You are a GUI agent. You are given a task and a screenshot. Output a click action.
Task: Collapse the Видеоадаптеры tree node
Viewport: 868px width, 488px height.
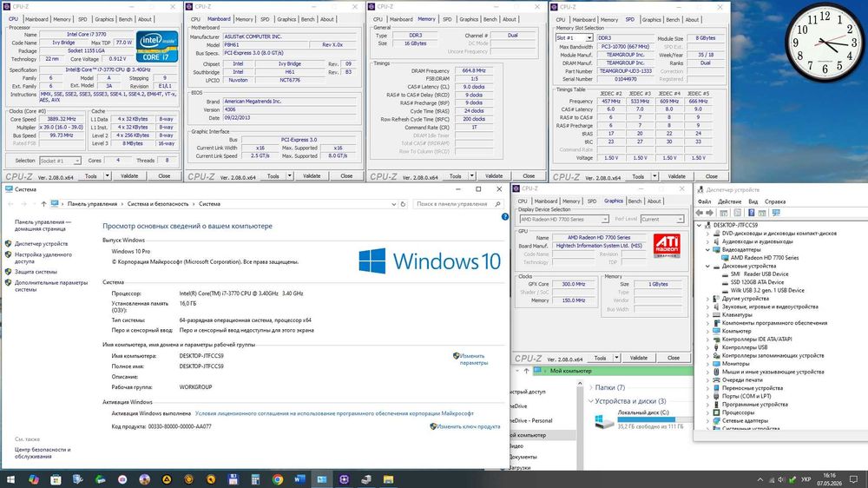tap(707, 250)
